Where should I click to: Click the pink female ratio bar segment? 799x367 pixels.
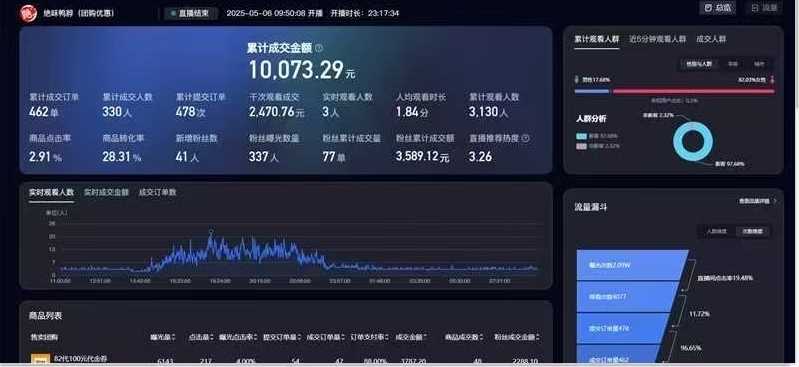click(x=694, y=92)
